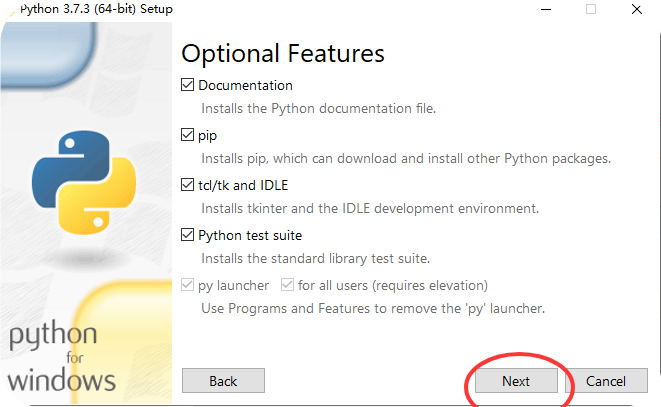Minimize the Python Setup window
The height and width of the screenshot is (407, 661).
tap(547, 9)
